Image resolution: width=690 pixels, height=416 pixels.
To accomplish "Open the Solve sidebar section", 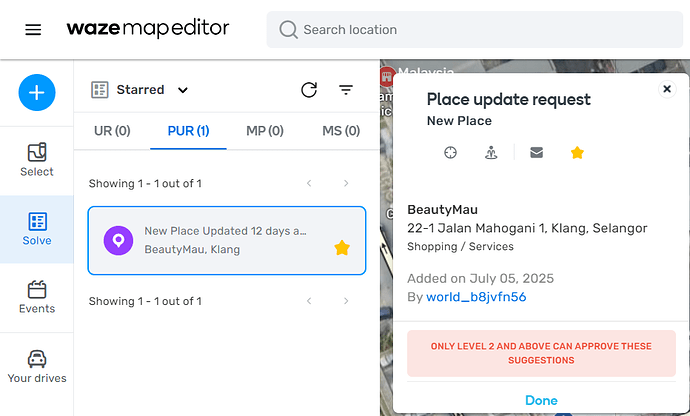I will (37, 229).
